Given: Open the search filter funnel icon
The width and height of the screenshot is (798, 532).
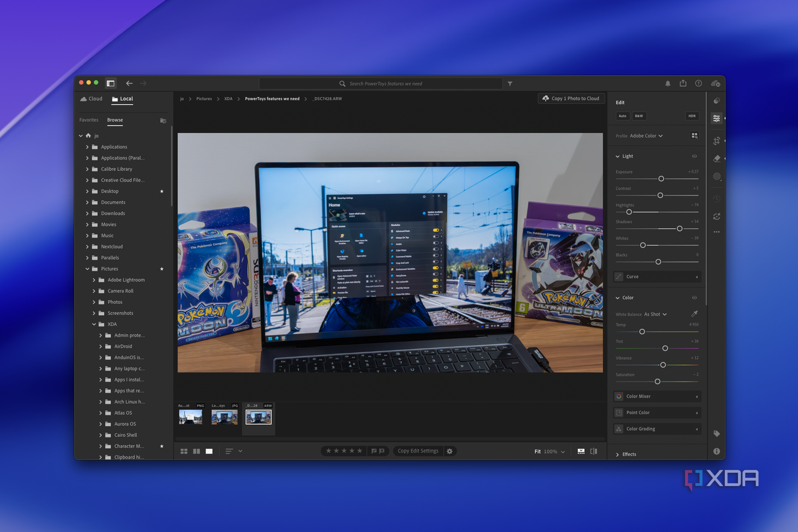Looking at the screenshot, I should pos(510,83).
